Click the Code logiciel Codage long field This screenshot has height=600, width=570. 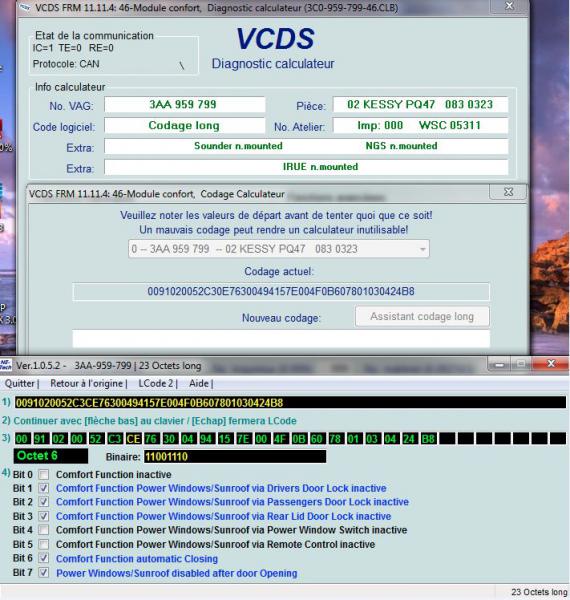[185, 126]
